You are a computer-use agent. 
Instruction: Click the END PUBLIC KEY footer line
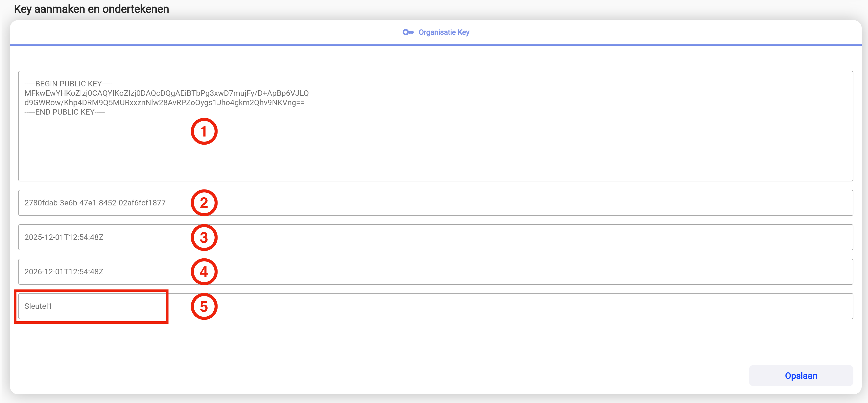65,112
